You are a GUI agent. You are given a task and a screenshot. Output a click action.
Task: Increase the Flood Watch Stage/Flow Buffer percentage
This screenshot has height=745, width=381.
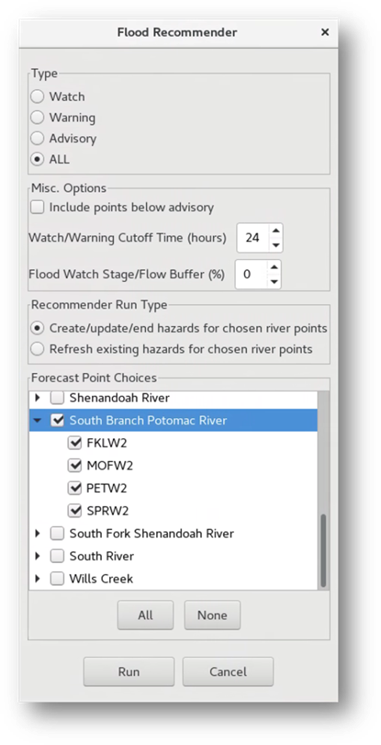273,267
